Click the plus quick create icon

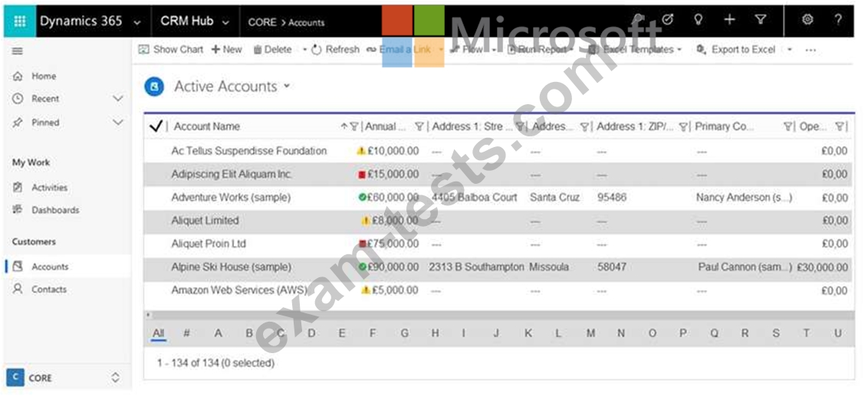729,21
